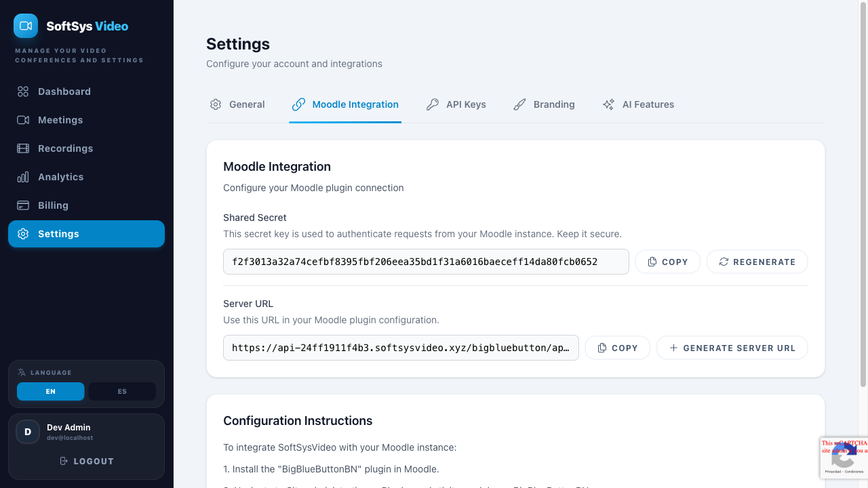868x488 pixels.
Task: Open Recordings section
Action: (86, 148)
